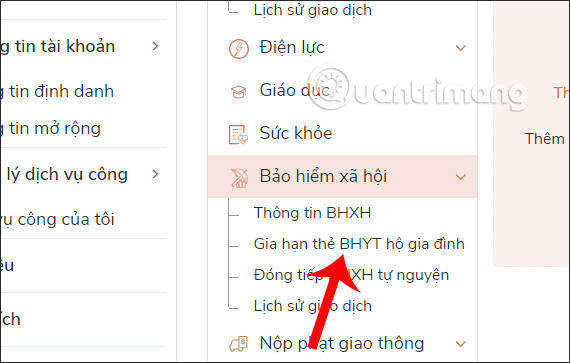Open Lịch sử giao dịch above Điện lực
570x363 pixels.
313,10
